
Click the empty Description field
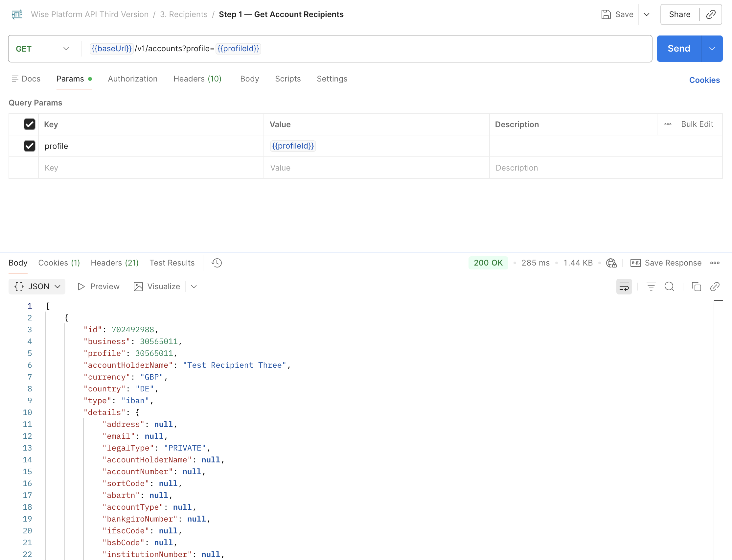[x=606, y=168]
